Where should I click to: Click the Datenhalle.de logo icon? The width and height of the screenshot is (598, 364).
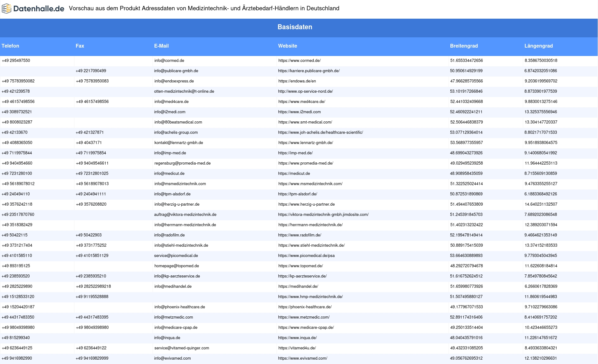coord(7,9)
